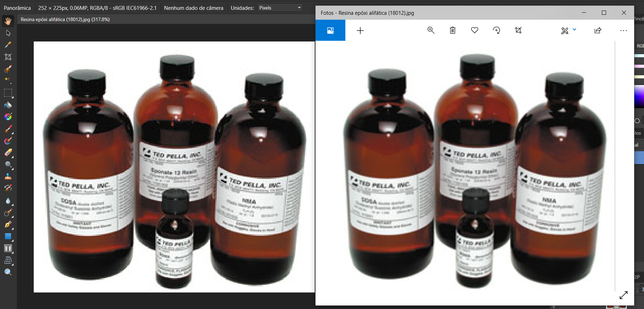The width and height of the screenshot is (644, 309).
Task: Click the plus Add to button in Photos
Action: point(360,31)
